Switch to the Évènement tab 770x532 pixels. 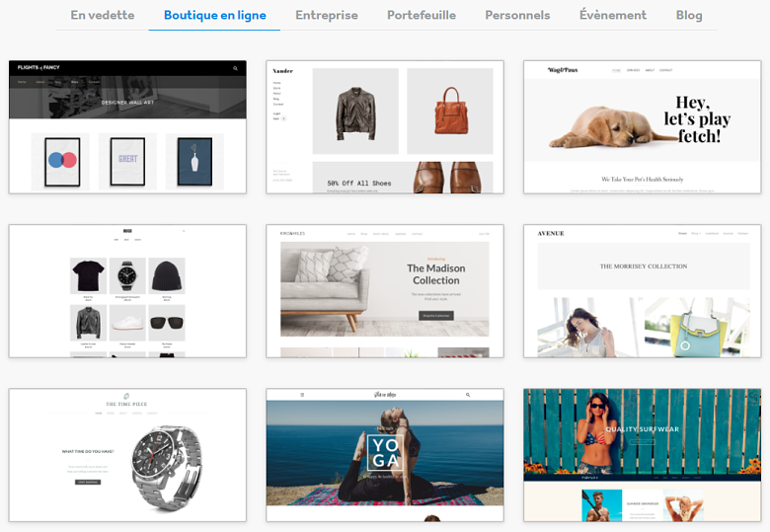pyautogui.click(x=613, y=15)
